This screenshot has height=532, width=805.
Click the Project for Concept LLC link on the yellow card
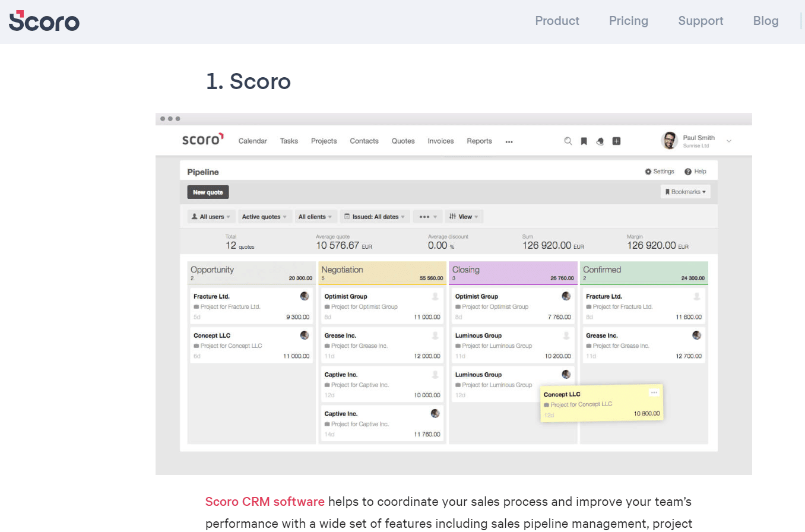pos(581,404)
